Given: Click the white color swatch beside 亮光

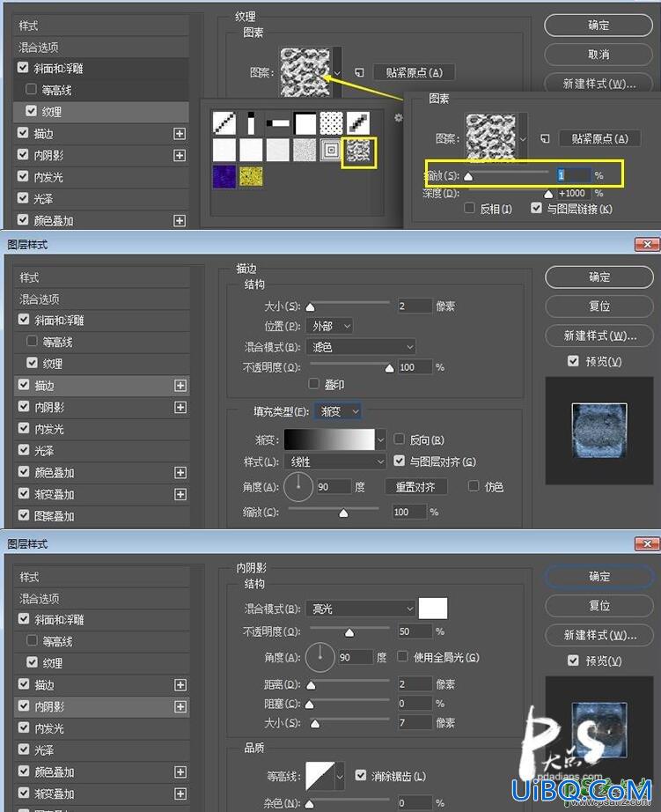Looking at the screenshot, I should coord(433,609).
